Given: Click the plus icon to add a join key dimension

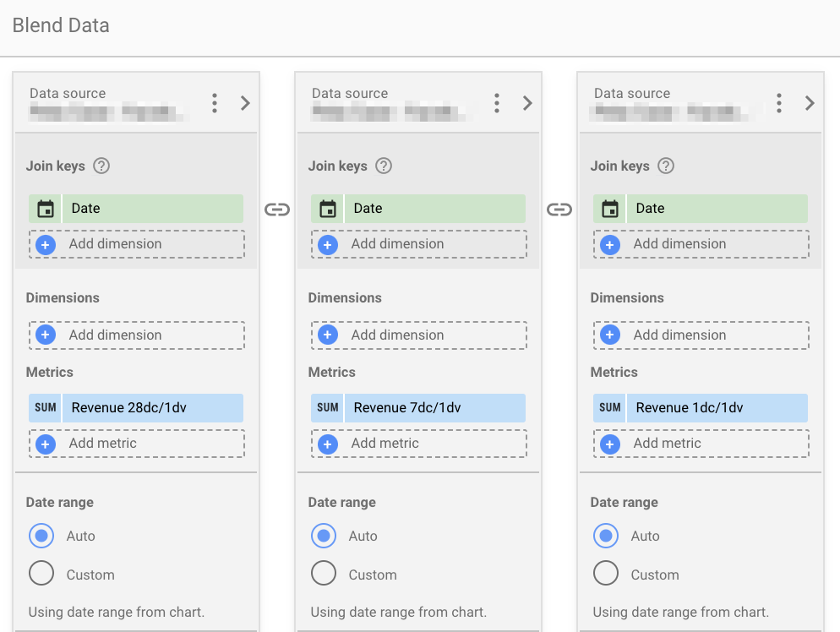Looking at the screenshot, I should pyautogui.click(x=45, y=244).
